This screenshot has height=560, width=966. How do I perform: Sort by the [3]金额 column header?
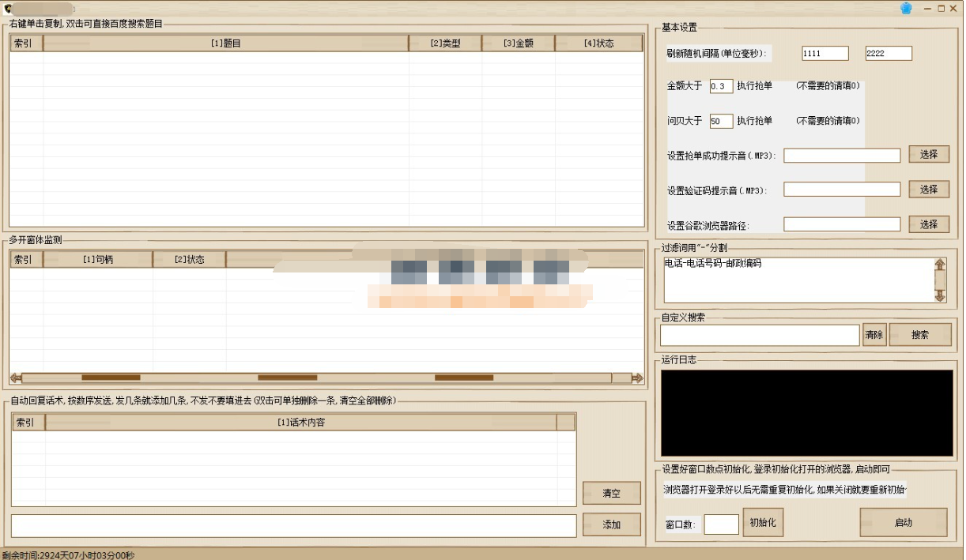[518, 43]
